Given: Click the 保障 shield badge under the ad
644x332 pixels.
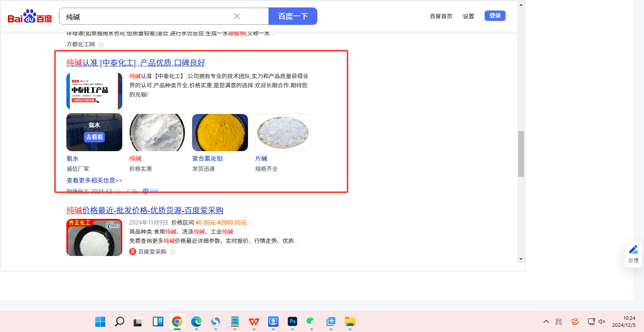Looking at the screenshot, I should [152, 191].
